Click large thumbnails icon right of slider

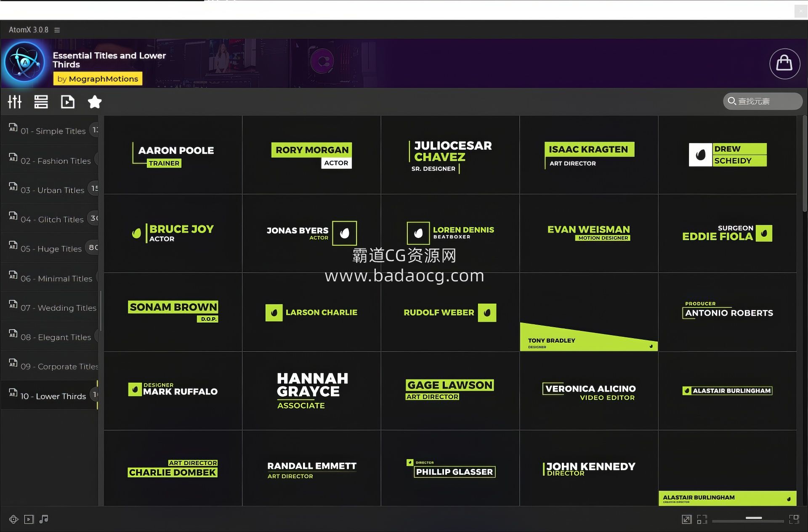click(794, 519)
